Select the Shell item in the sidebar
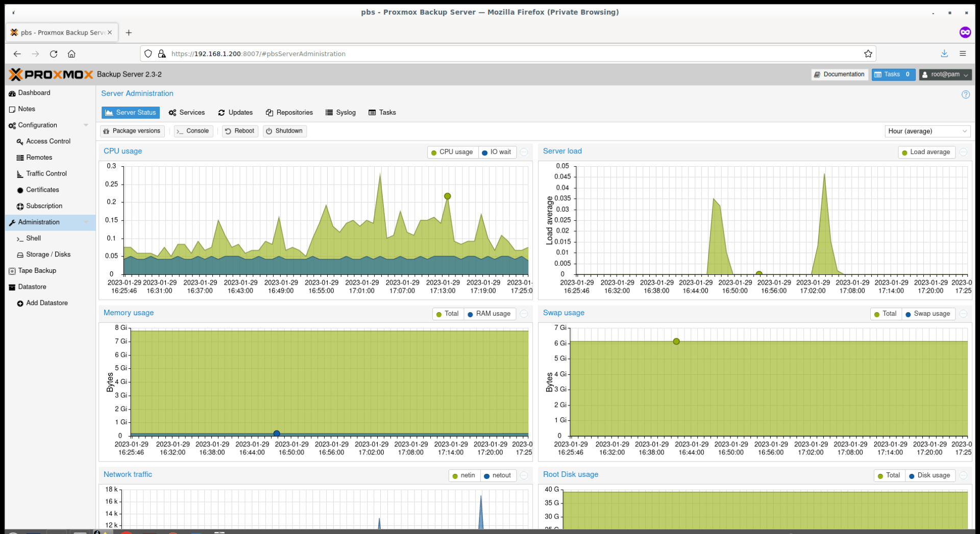Viewport: 980px width, 534px height. (x=34, y=238)
